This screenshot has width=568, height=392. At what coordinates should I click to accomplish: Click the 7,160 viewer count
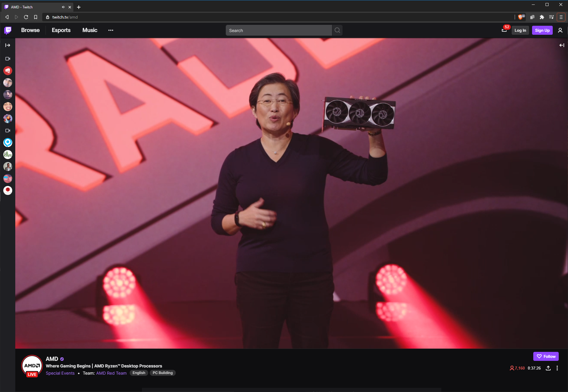pyautogui.click(x=517, y=368)
